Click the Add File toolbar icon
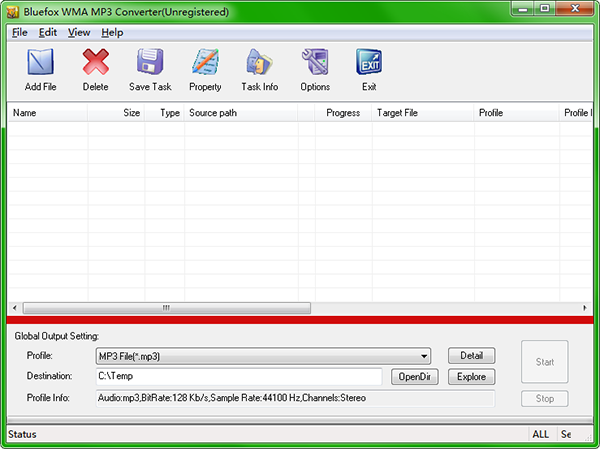The image size is (600, 449). 40,62
